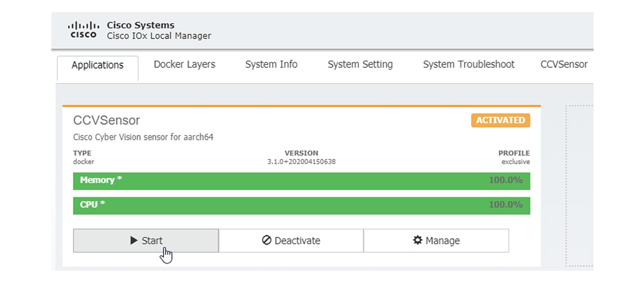Click the Memory usage bar
This screenshot has width=644, height=283.
[x=302, y=180]
